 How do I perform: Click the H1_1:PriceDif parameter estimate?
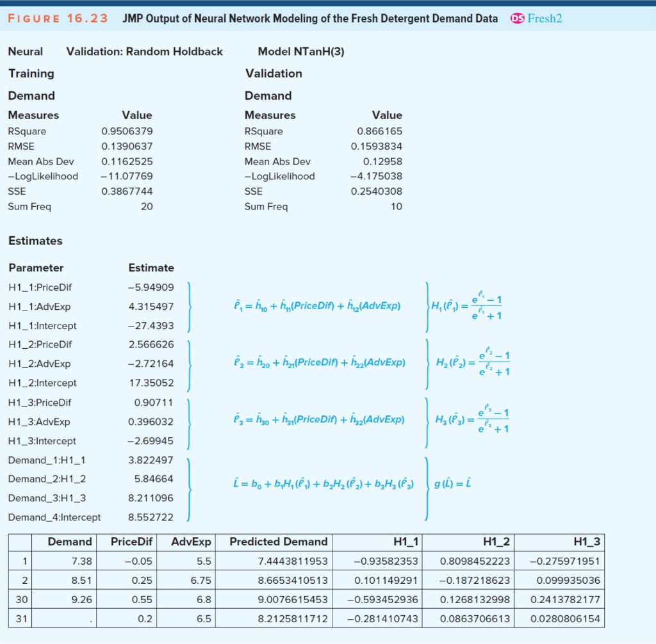tap(149, 287)
